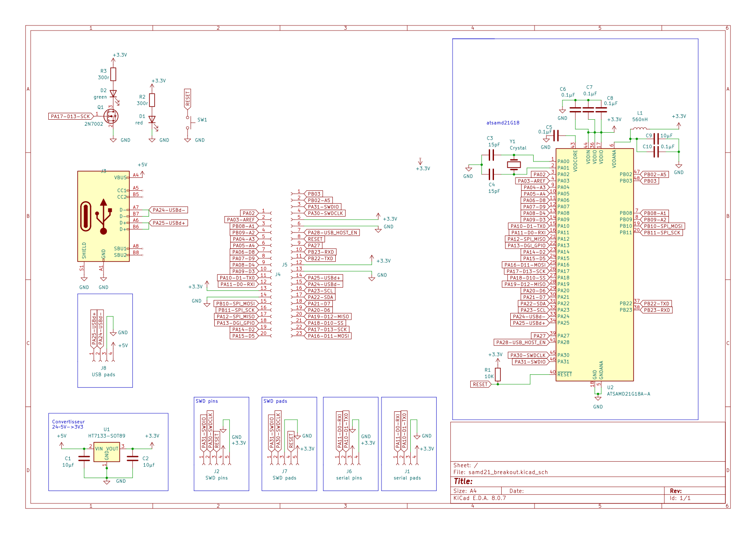Click the Title: field in title block
This screenshot has width=756, height=534.
463,481
